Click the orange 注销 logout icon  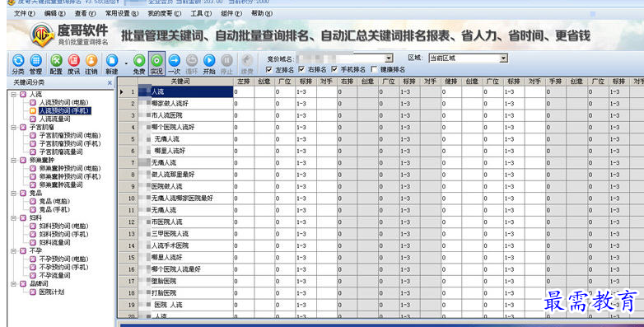pyautogui.click(x=91, y=61)
